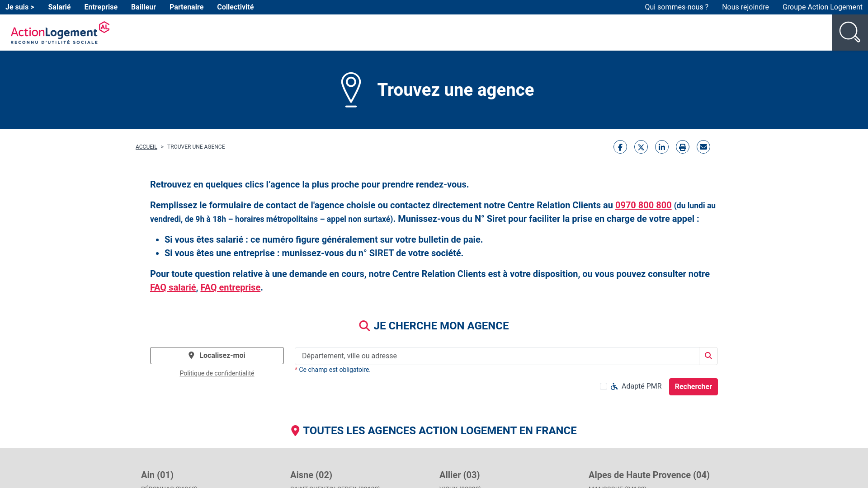Click the Allier (03) department heading
The image size is (868, 488).
pyautogui.click(x=459, y=475)
